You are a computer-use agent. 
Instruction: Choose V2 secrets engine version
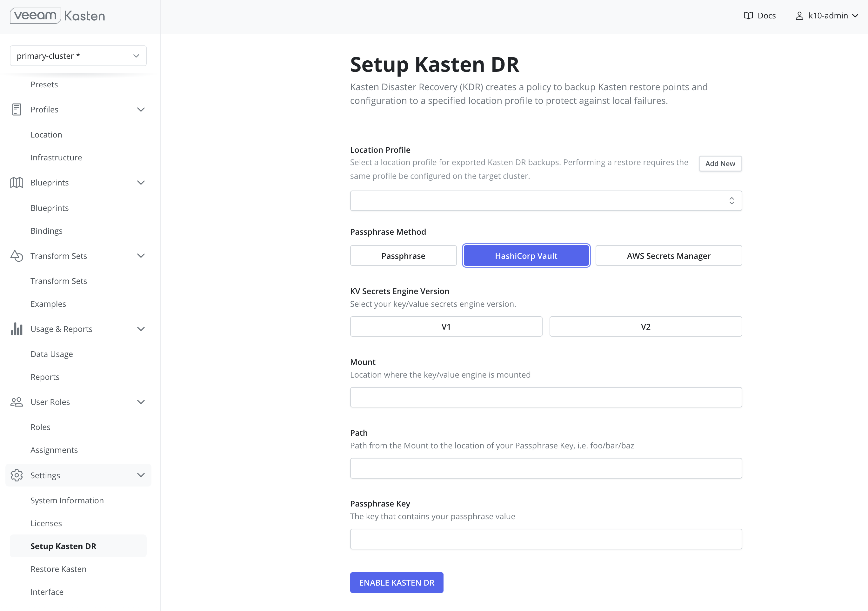pyautogui.click(x=645, y=326)
